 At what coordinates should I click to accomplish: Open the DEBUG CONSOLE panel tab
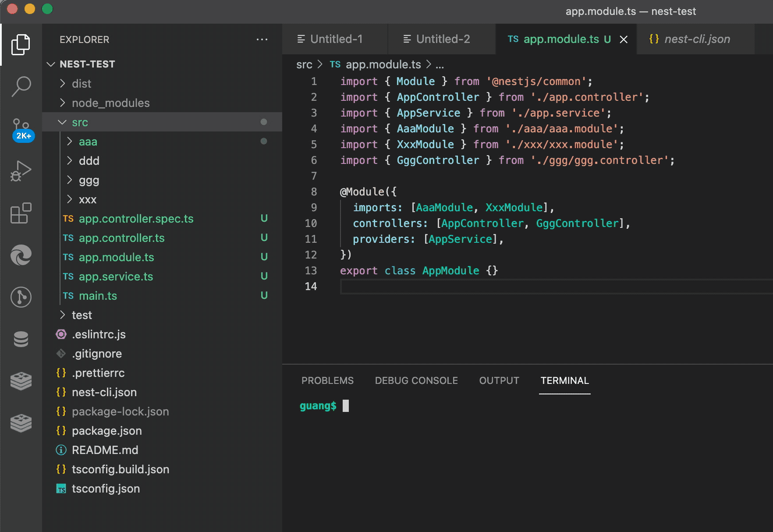(416, 380)
